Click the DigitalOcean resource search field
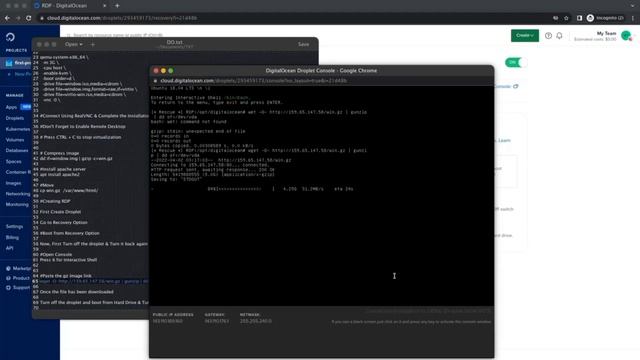640x360 pixels. (x=118, y=35)
